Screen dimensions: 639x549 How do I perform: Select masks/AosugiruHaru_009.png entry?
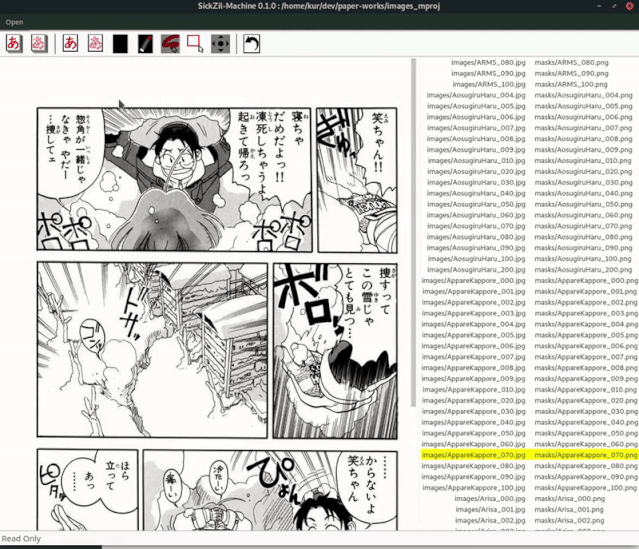[x=584, y=150]
